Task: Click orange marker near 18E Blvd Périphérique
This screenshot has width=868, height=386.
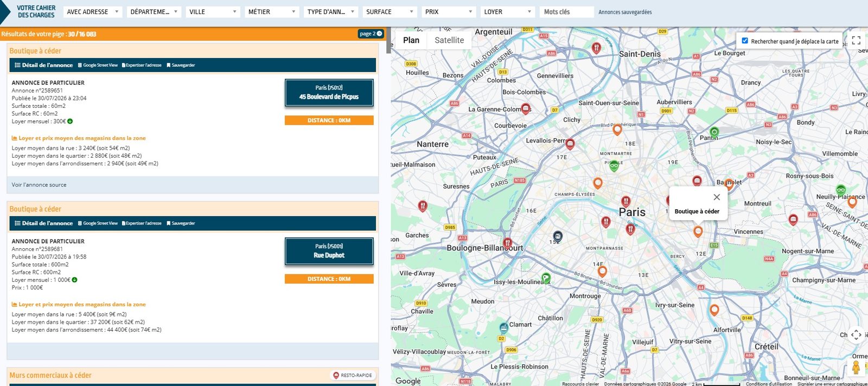Action: 617,130
